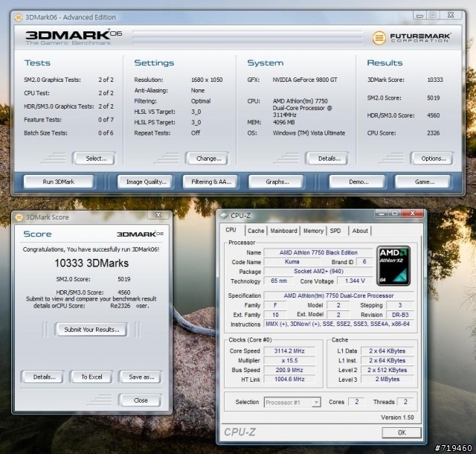The width and height of the screenshot is (476, 454).
Task: Start the benchmark with Run 3DMark
Action: click(59, 182)
